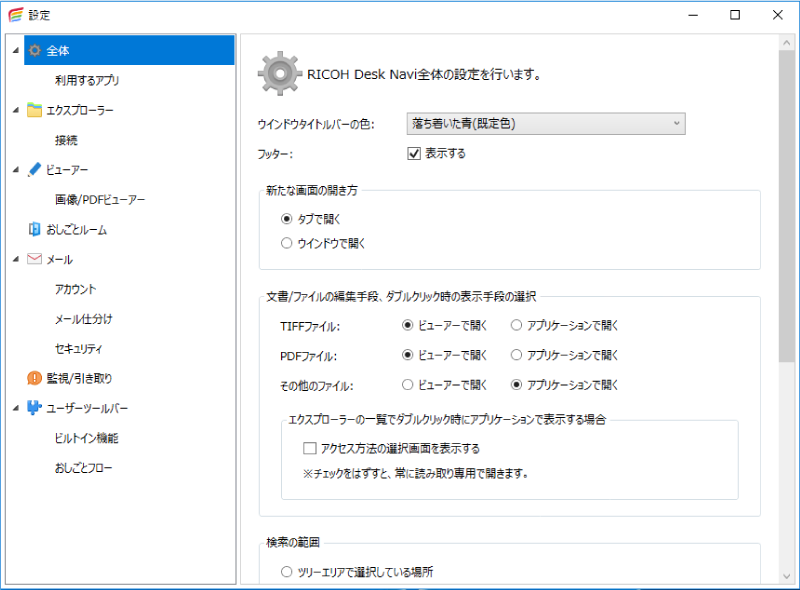
Task: Click the その他のファイル: label text
Action: [316, 385]
